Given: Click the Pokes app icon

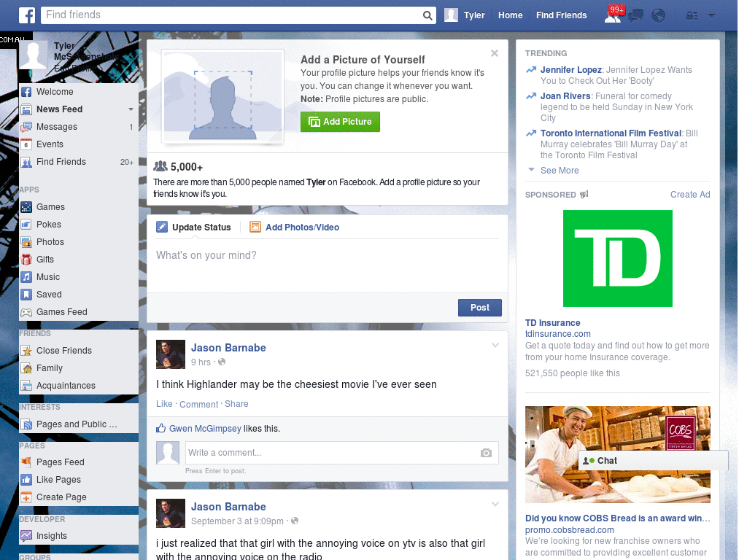Looking at the screenshot, I should [x=27, y=225].
